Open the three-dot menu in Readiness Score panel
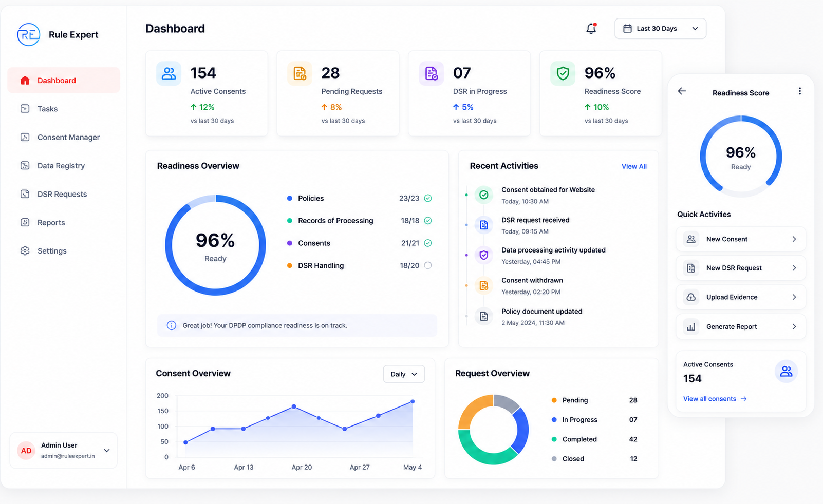 point(799,91)
